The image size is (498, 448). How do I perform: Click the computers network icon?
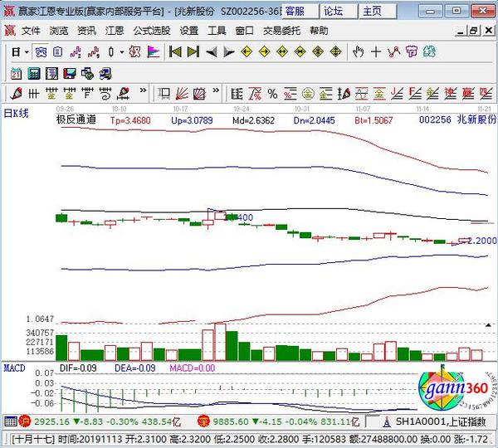105,74
